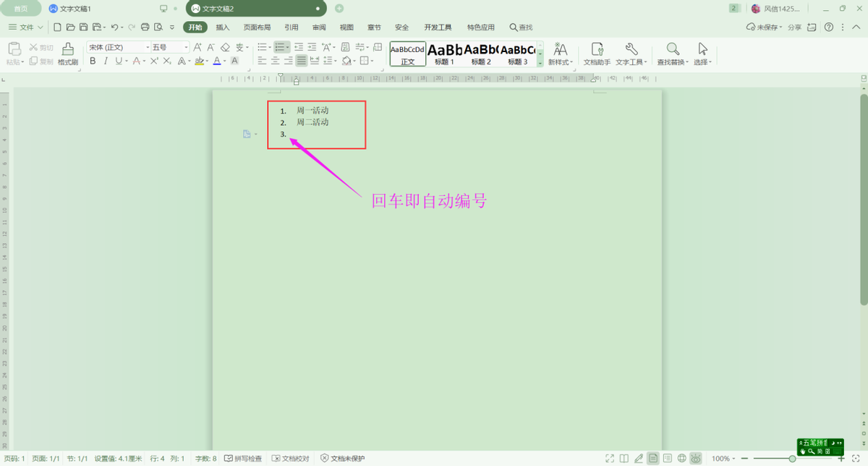Toggle Align Left paragraph alignment
This screenshot has width=868, height=466.
[x=262, y=62]
